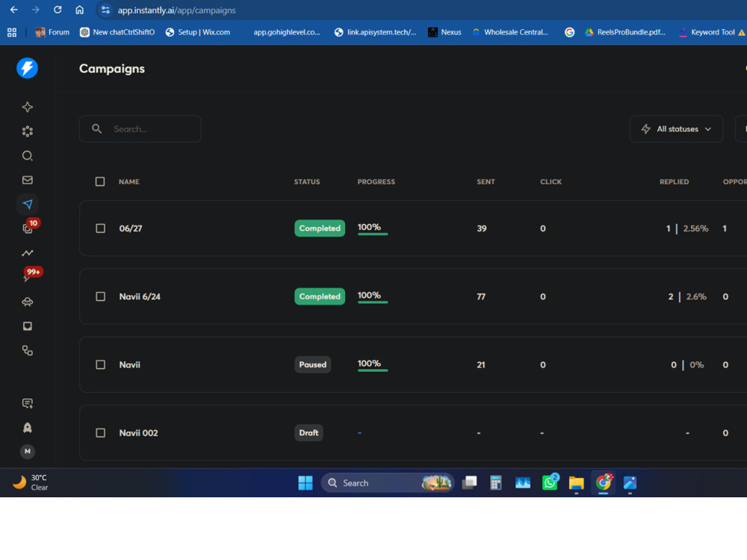Open WhatsApp from the taskbar

[x=550, y=483]
